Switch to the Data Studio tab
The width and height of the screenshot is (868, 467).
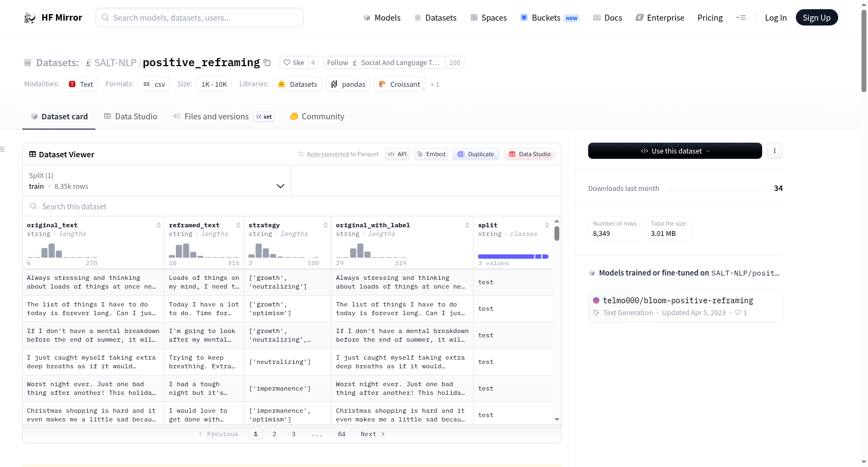pos(130,117)
